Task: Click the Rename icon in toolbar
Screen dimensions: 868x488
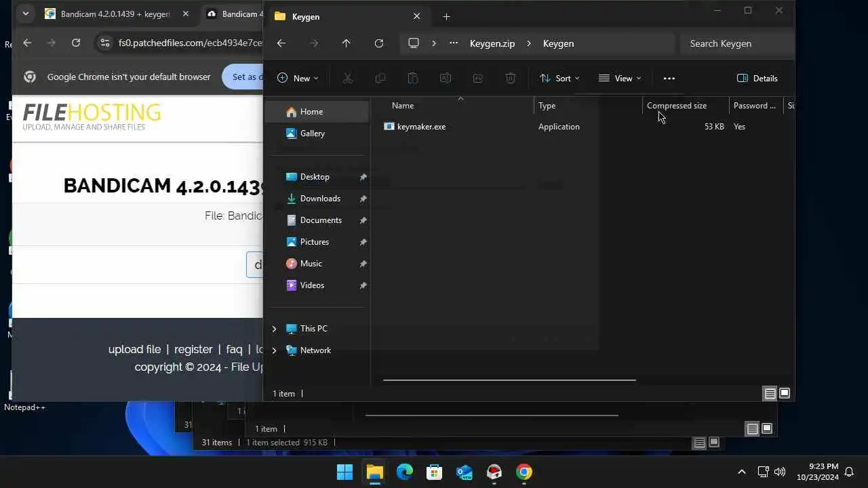Action: [446, 79]
